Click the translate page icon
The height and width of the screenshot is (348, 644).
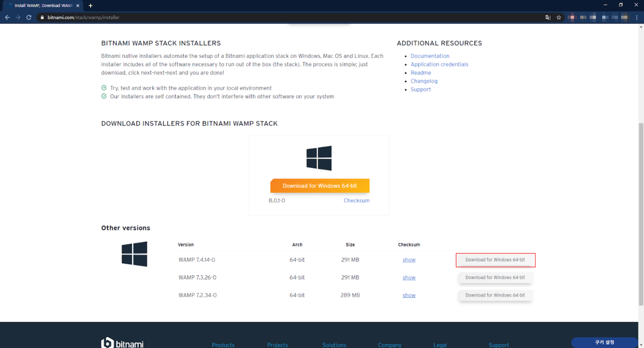coord(548,17)
